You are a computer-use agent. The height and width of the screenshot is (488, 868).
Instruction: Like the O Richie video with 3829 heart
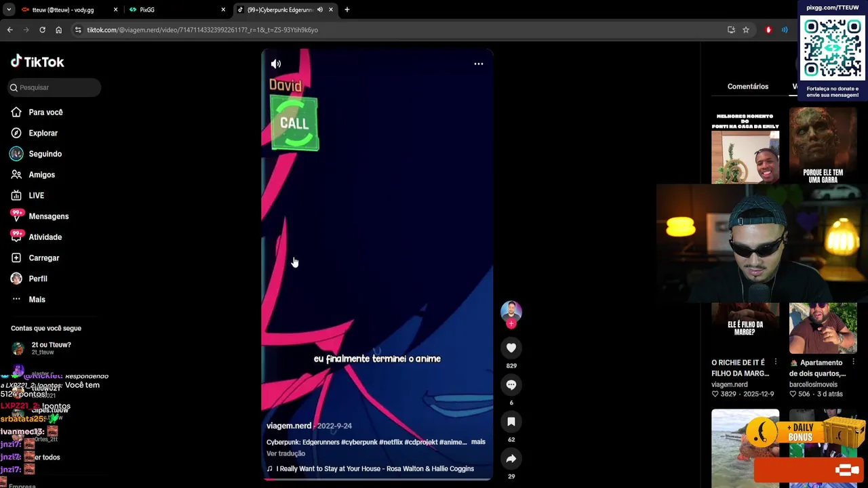click(715, 394)
